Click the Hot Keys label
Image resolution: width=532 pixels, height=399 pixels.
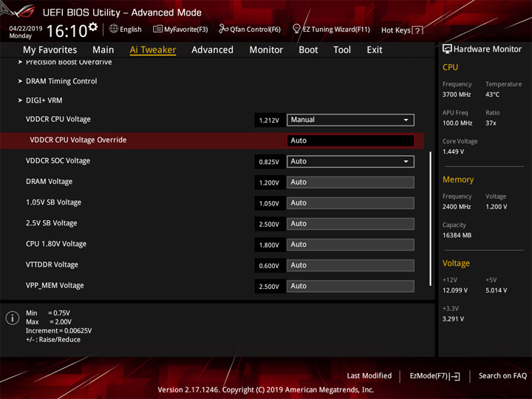point(396,30)
